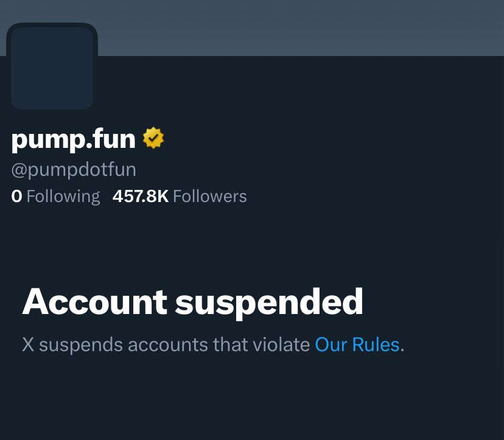Viewport: 504px width, 440px height.
Task: Open the Our Rules link
Action: tap(357, 344)
